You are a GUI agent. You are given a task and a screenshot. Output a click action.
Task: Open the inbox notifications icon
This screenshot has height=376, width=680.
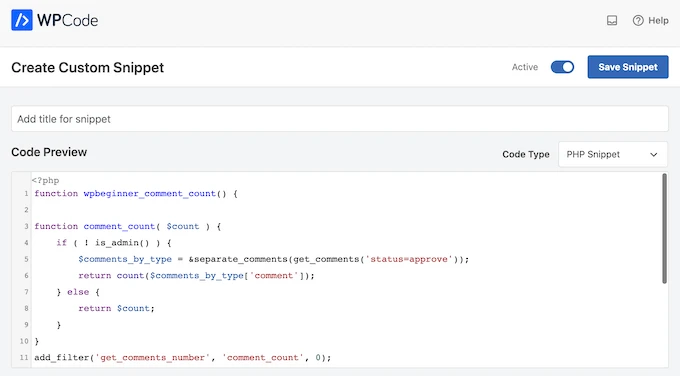click(x=612, y=20)
